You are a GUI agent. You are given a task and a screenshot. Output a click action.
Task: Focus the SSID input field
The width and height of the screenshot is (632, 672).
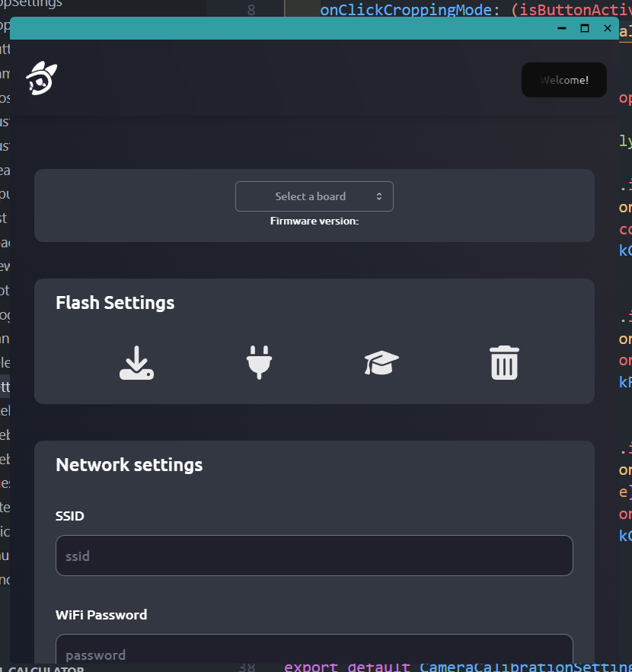pyautogui.click(x=314, y=556)
